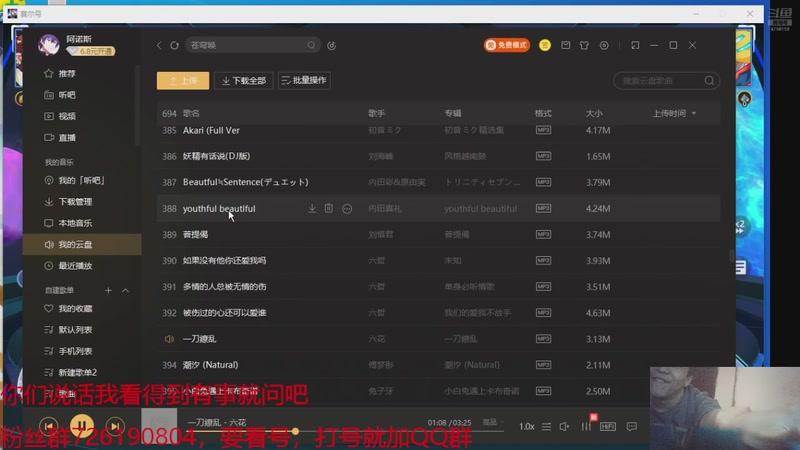Click the 下载全部 button

(x=244, y=81)
